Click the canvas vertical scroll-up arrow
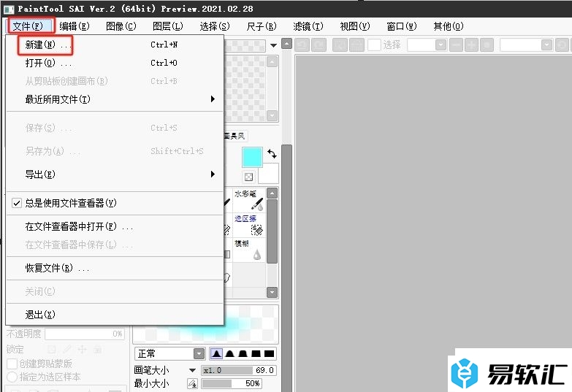The image size is (572, 392). tap(286, 44)
